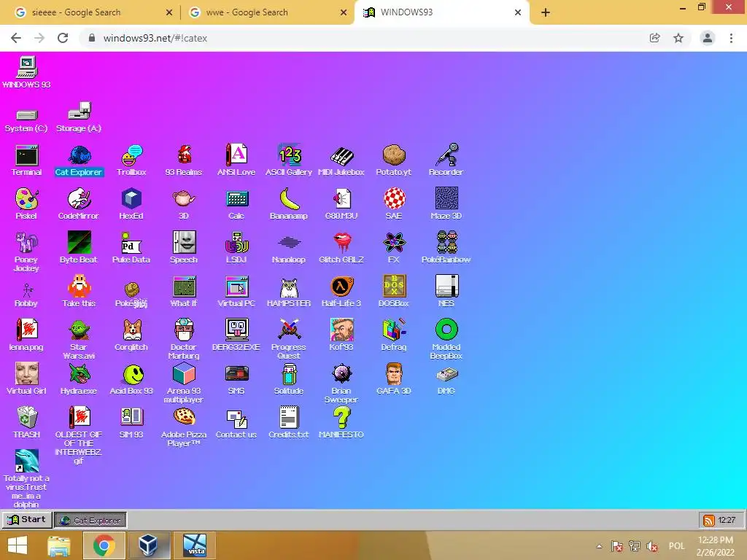This screenshot has width=747, height=560.
Task: Open Star Wars.avi file
Action: (79, 339)
